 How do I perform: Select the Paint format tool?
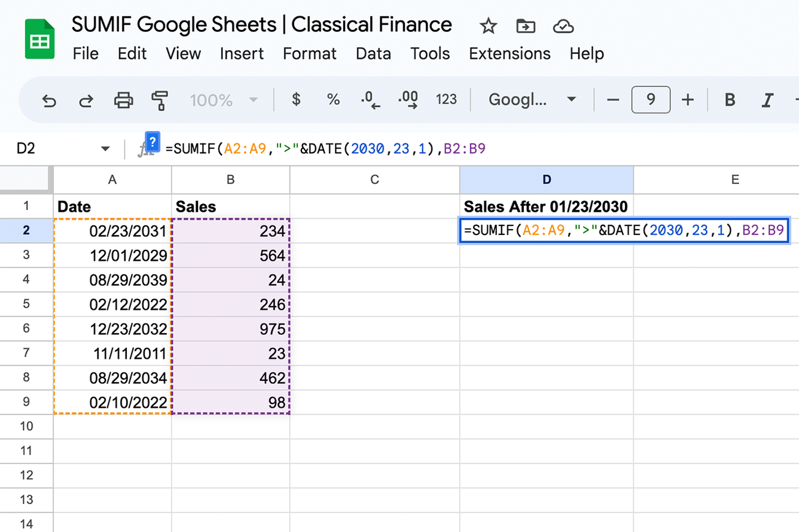point(160,99)
